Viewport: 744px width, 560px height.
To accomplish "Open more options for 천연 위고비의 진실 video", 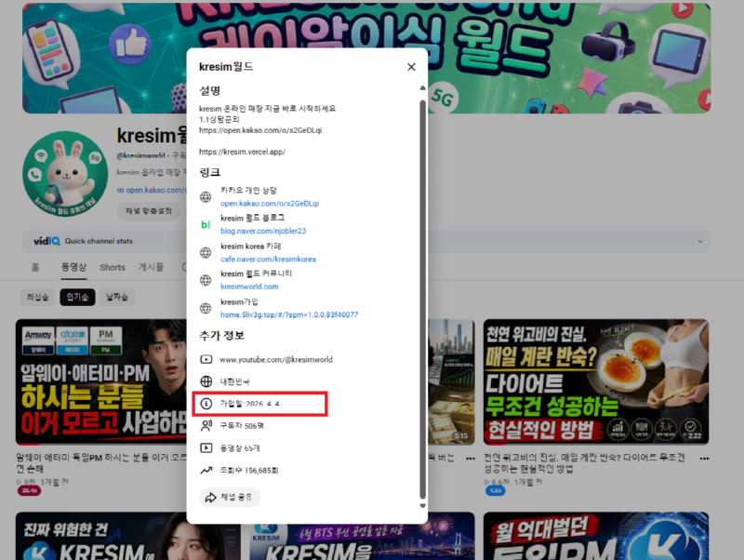I will (704, 459).
